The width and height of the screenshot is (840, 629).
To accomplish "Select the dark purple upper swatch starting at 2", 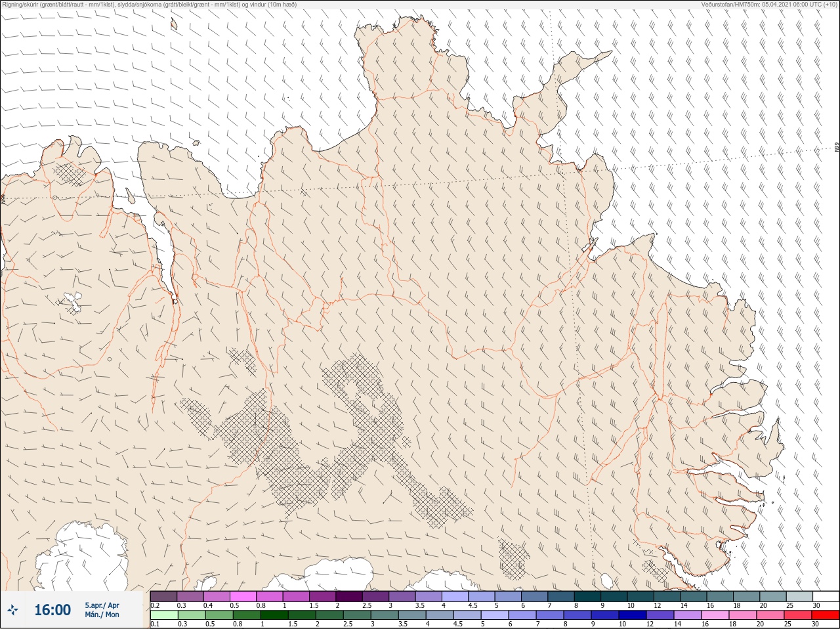I will coord(349,596).
